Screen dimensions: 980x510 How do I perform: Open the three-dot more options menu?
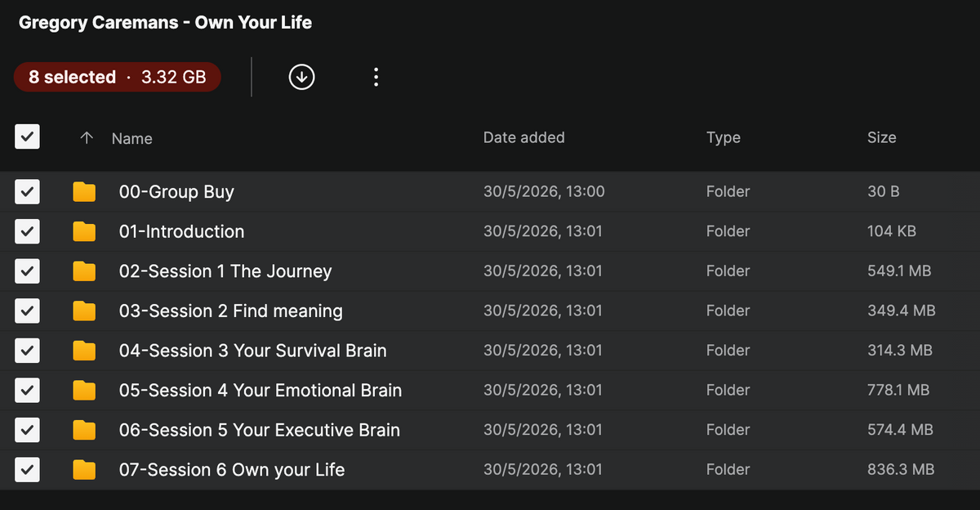376,77
